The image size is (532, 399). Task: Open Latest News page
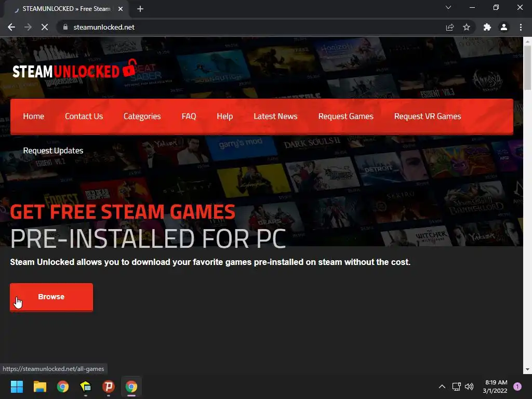pos(275,116)
